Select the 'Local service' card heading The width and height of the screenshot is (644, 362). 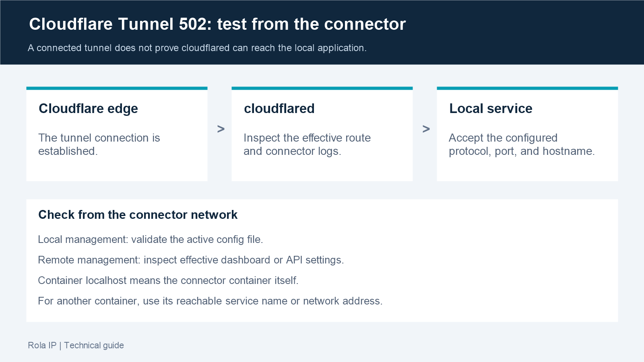click(x=491, y=109)
